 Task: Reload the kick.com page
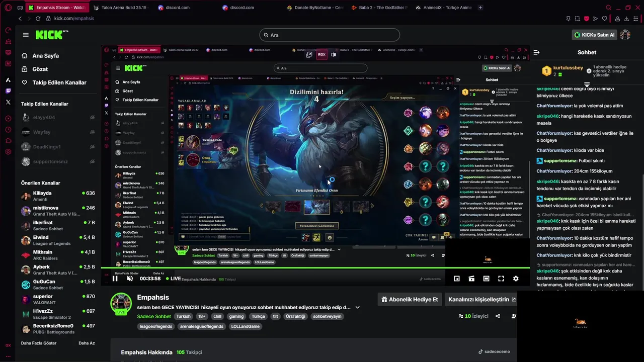click(x=38, y=19)
